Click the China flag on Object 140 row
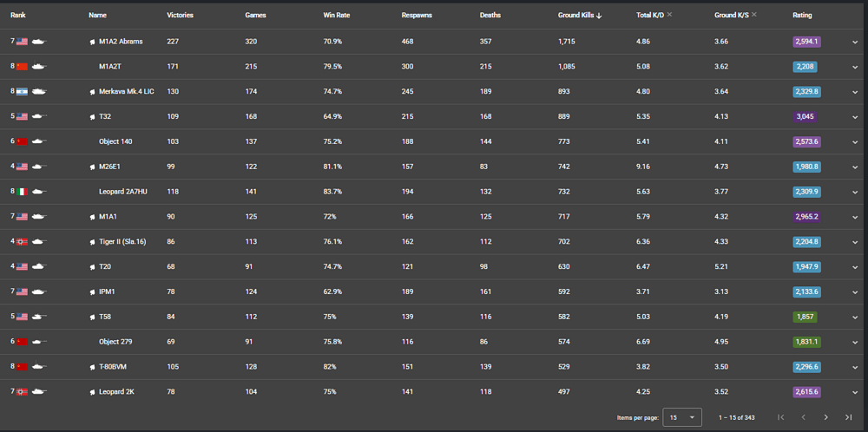868x432 pixels. click(x=22, y=141)
